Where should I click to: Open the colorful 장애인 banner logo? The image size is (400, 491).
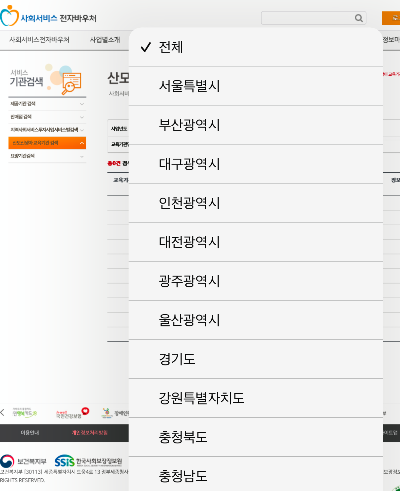coord(115,413)
